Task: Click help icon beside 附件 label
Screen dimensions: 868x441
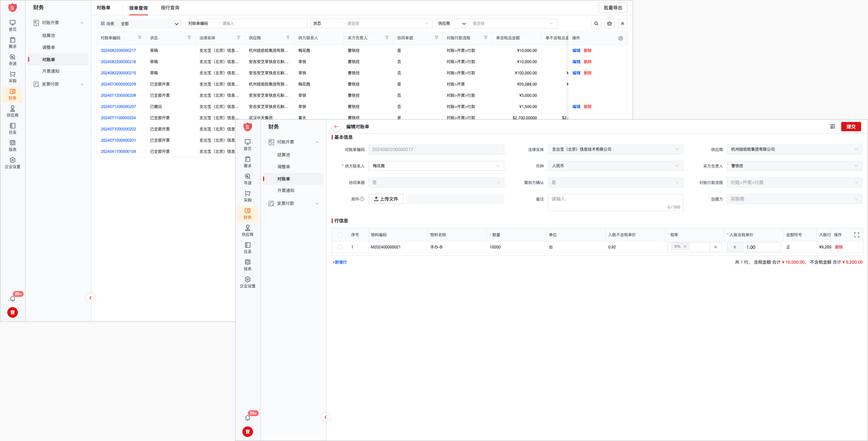Action: [362, 199]
